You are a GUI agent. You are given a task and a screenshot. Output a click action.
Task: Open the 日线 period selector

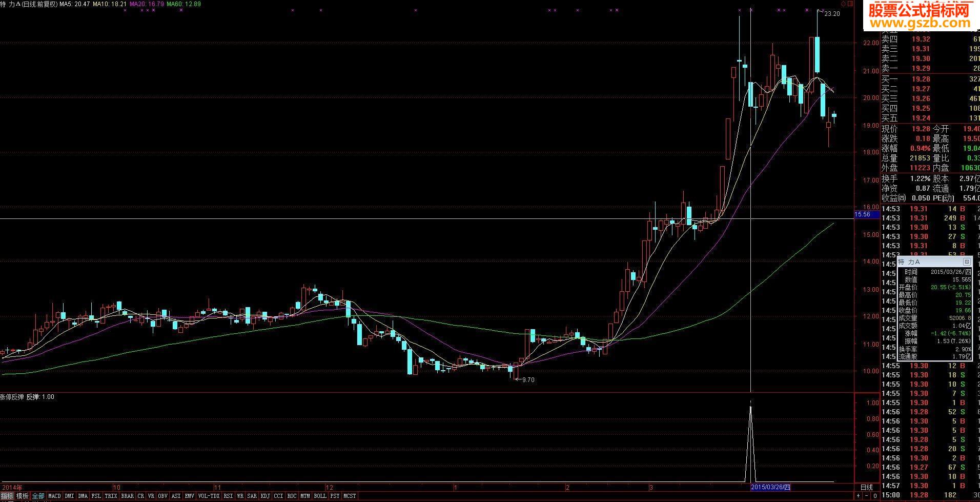(867, 487)
